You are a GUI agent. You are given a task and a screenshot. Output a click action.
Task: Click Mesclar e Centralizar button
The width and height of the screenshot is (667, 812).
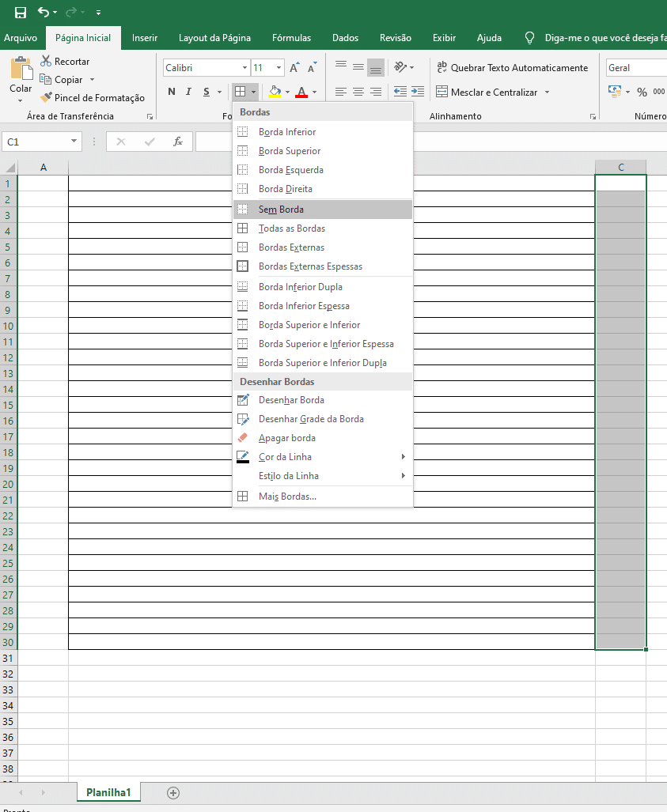pos(487,93)
